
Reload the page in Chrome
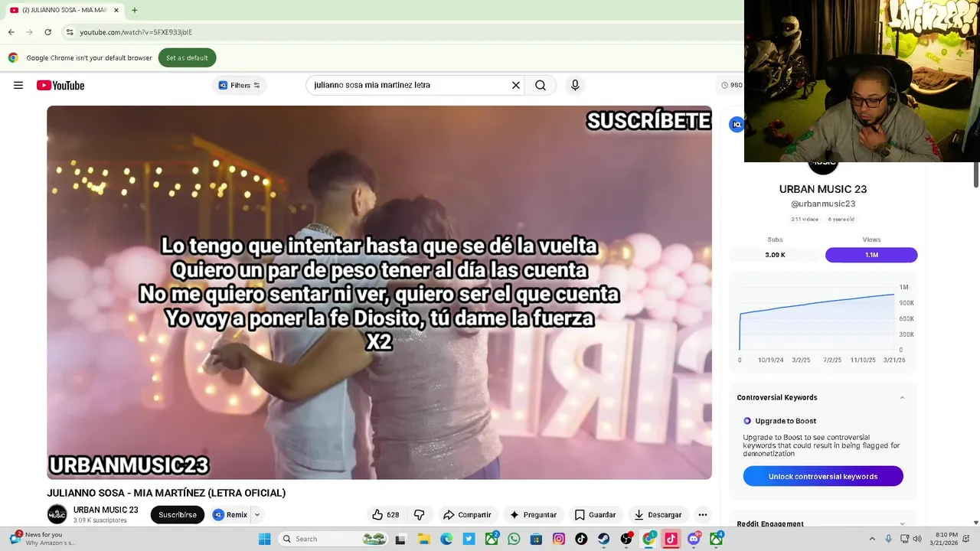(47, 32)
